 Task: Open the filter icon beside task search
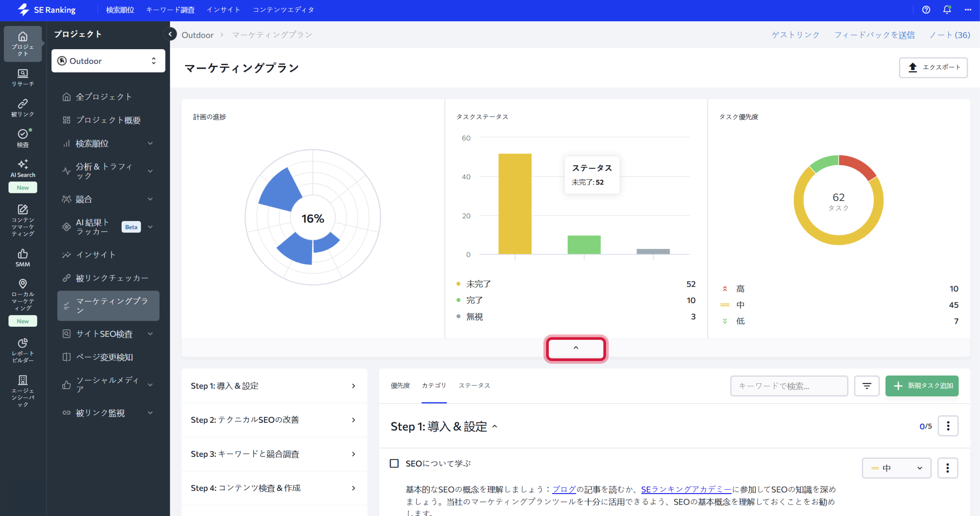tap(866, 386)
